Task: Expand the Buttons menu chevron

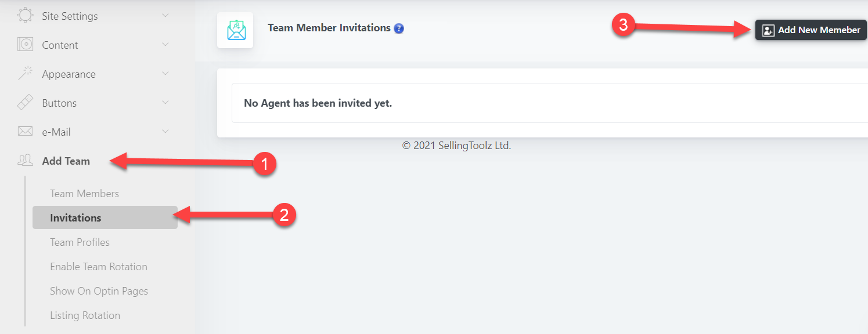Action: click(165, 103)
